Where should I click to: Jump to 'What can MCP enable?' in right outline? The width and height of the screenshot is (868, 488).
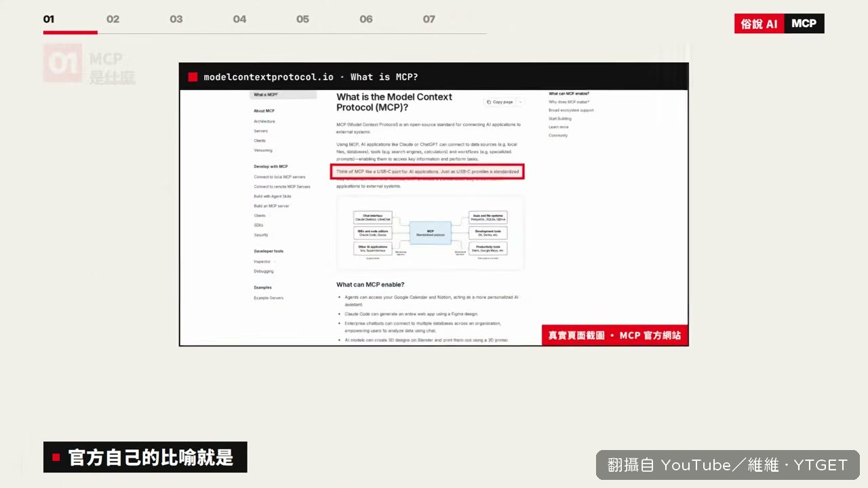coord(569,93)
